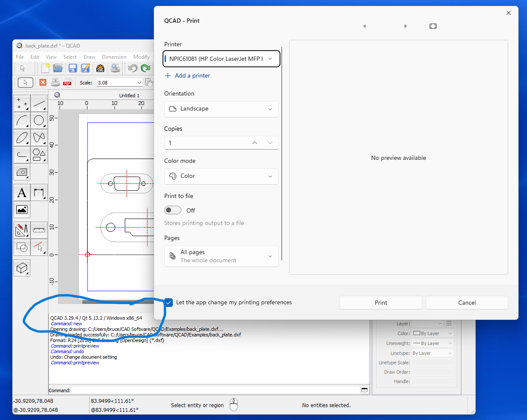Export the drawing as SVG

(x=100, y=68)
